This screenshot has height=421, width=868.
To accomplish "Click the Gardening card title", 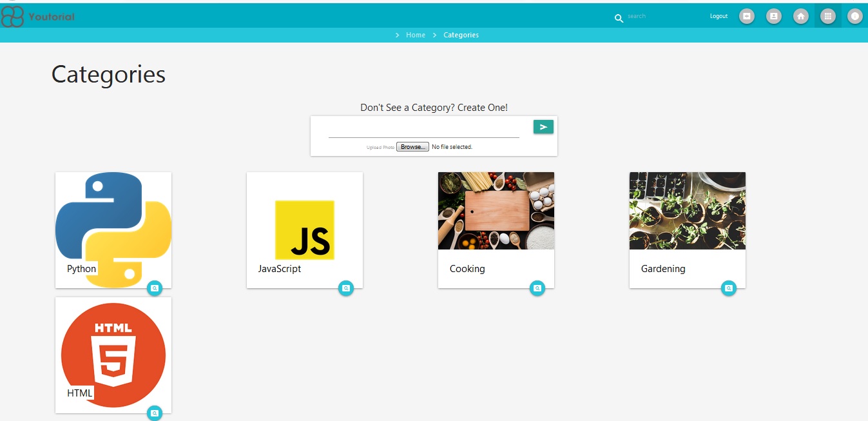I will point(663,269).
